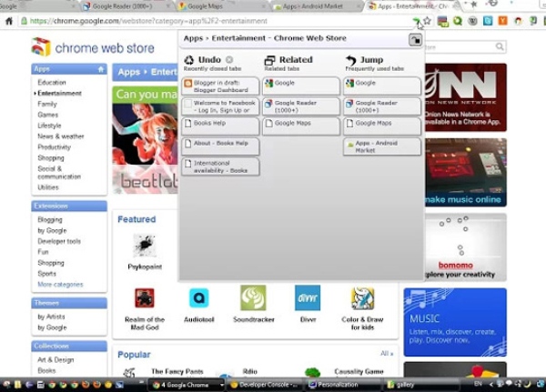This screenshot has width=546, height=392.
Task: Reopen Blogger in draft from the Undo list
Action: [x=219, y=86]
